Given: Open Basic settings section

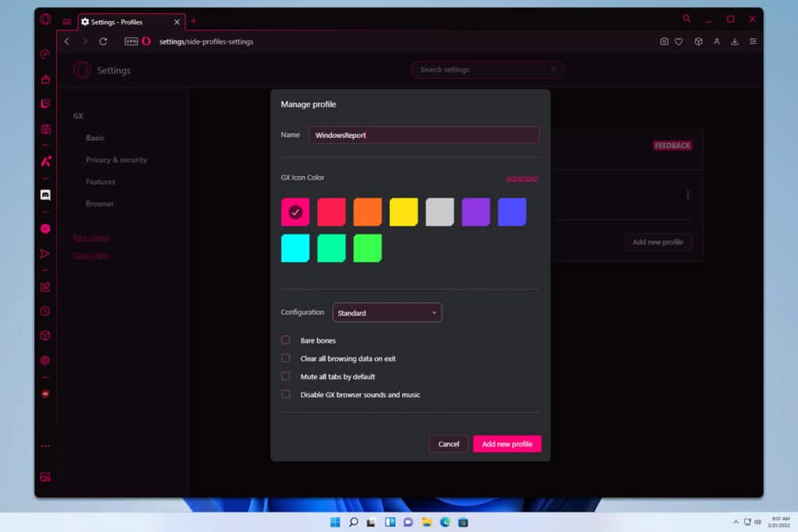Looking at the screenshot, I should pos(95,138).
